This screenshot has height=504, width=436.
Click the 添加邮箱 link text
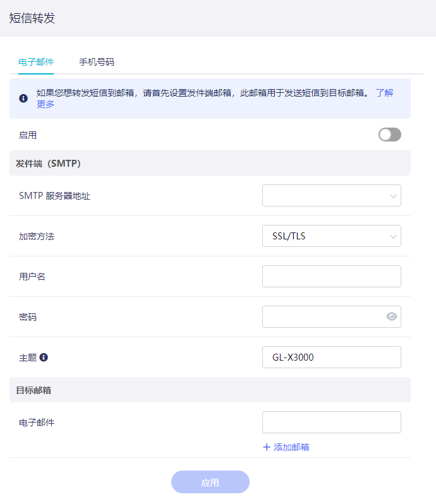(x=291, y=447)
